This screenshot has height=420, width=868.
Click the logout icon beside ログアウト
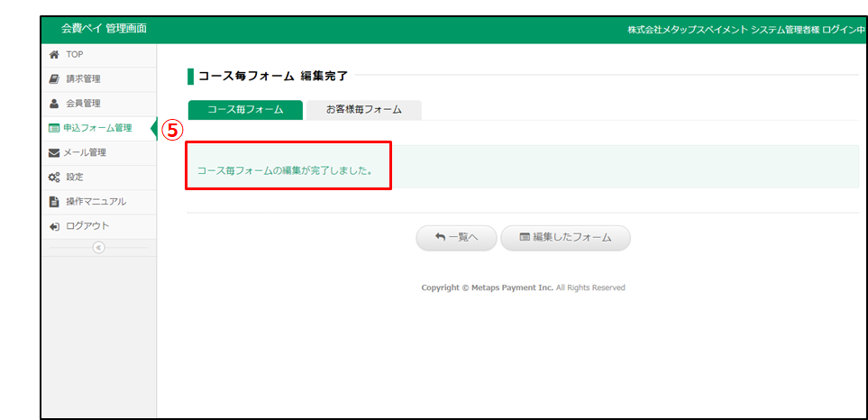[x=54, y=225]
